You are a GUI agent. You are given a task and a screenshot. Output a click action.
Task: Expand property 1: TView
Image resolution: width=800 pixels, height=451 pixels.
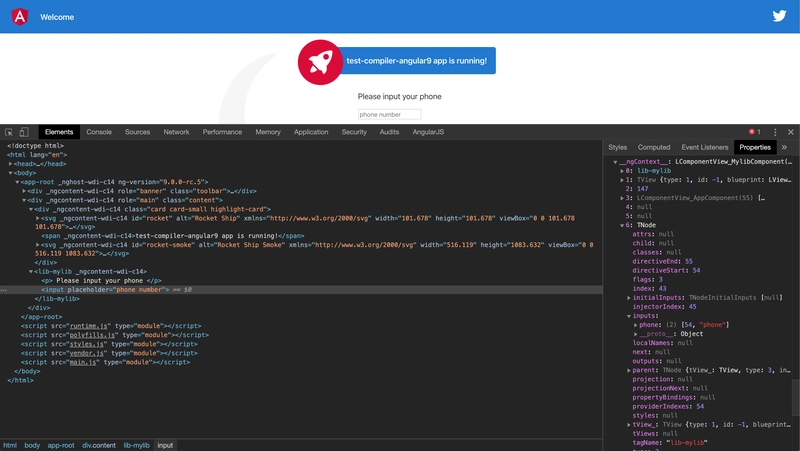coord(622,180)
